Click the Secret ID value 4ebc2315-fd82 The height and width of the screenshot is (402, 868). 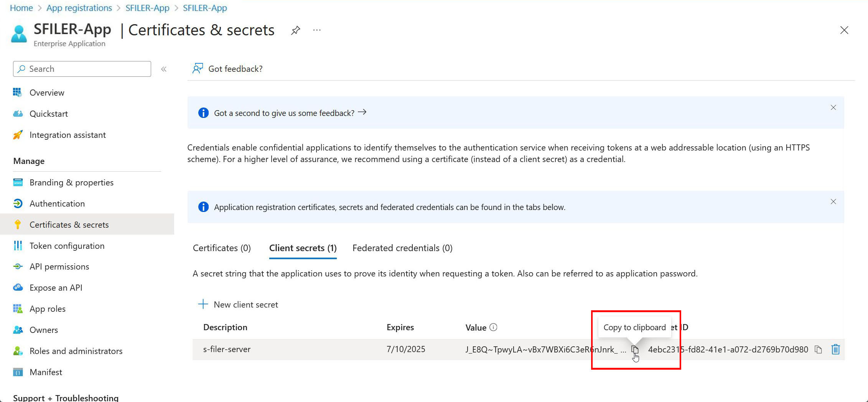(x=728, y=349)
